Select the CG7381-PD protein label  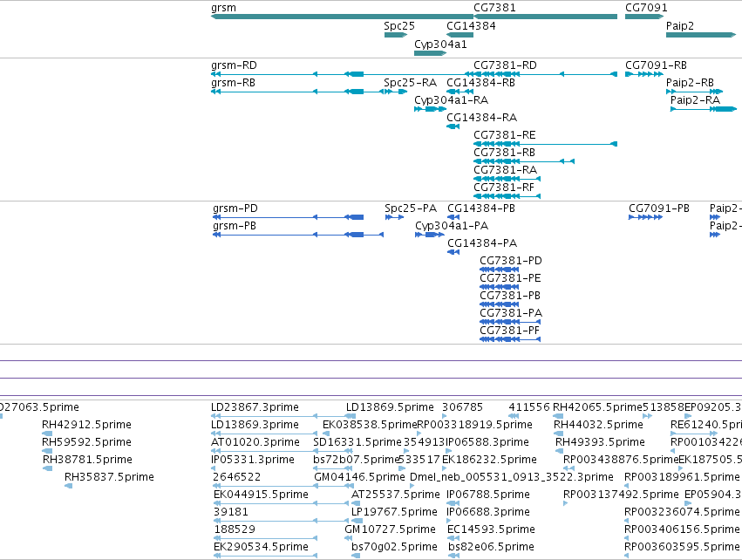pyautogui.click(x=511, y=262)
